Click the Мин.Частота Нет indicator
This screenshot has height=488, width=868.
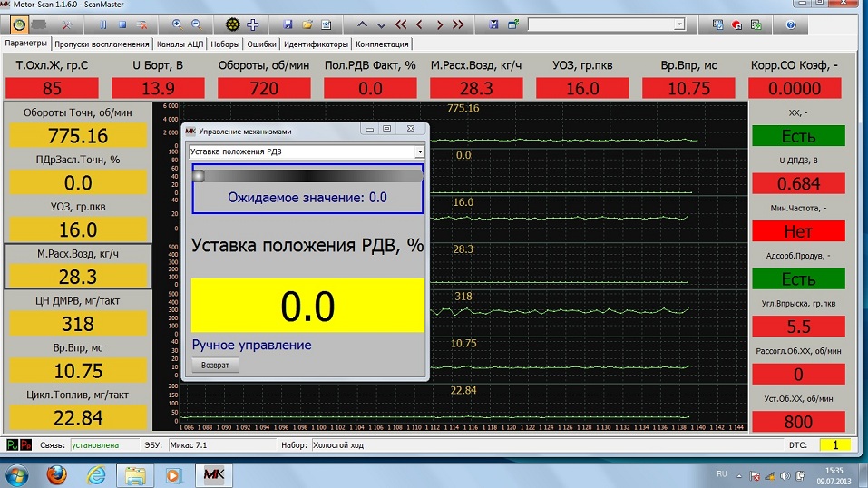[798, 231]
